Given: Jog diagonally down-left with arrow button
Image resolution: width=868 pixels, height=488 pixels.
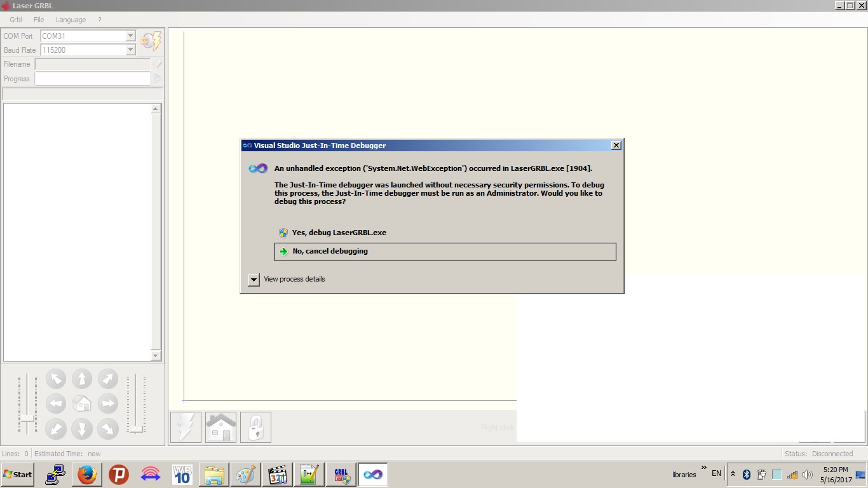Looking at the screenshot, I should [x=56, y=429].
